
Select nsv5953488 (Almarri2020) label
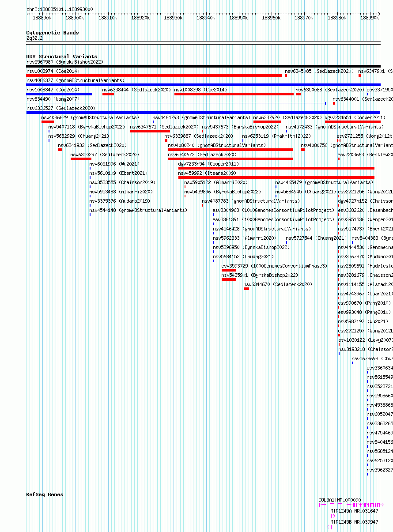click(121, 192)
